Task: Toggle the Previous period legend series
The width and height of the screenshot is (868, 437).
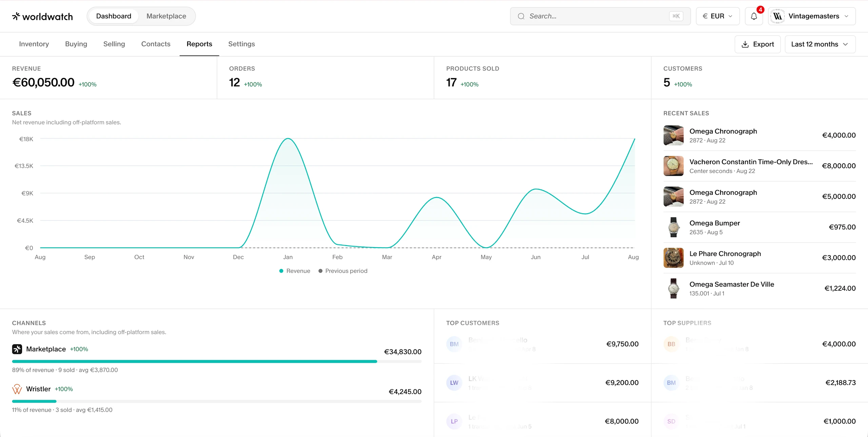Action: point(343,271)
